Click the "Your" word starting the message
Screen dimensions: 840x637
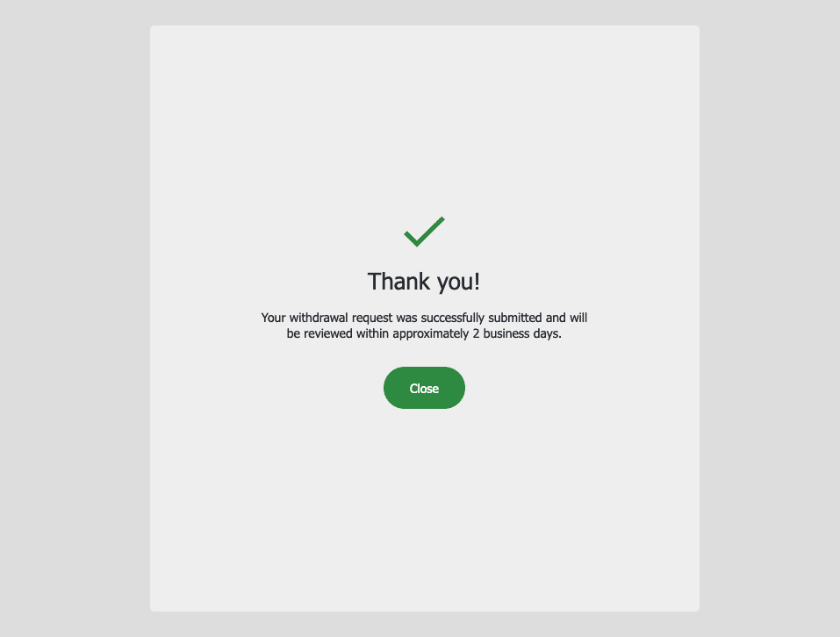pyautogui.click(x=273, y=318)
